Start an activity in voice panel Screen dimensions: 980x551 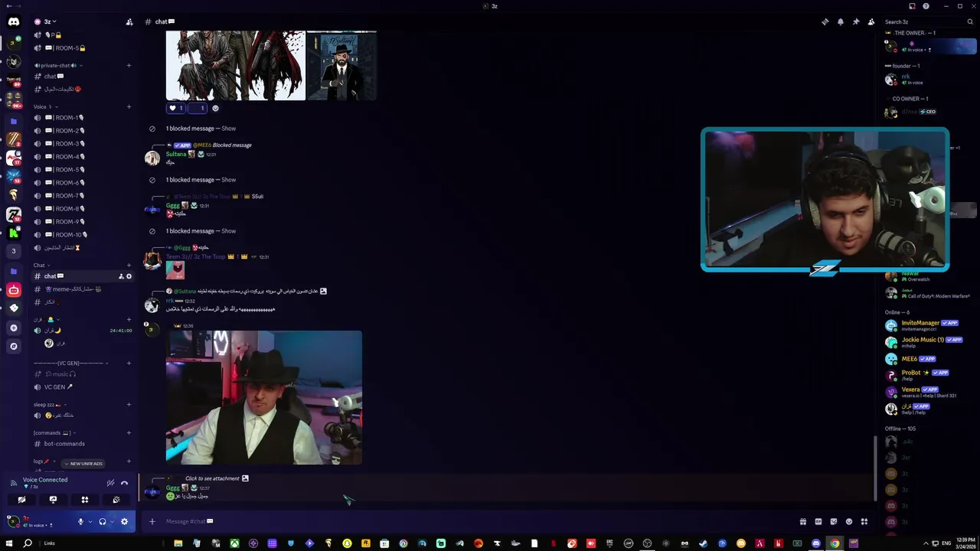coord(85,500)
